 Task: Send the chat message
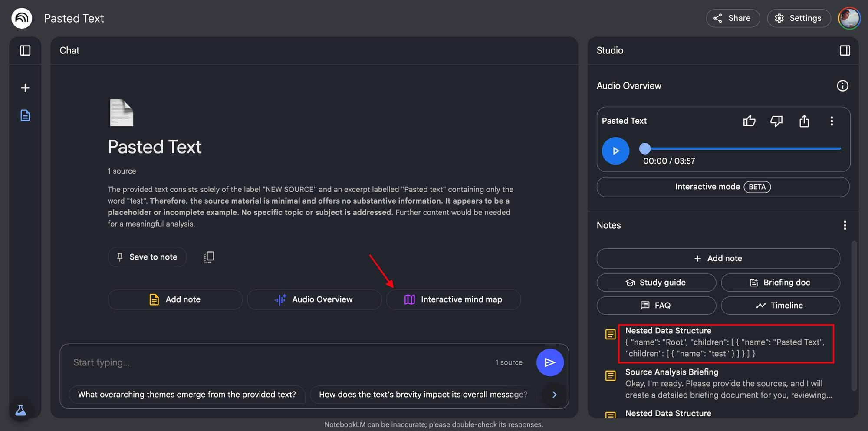(x=550, y=362)
